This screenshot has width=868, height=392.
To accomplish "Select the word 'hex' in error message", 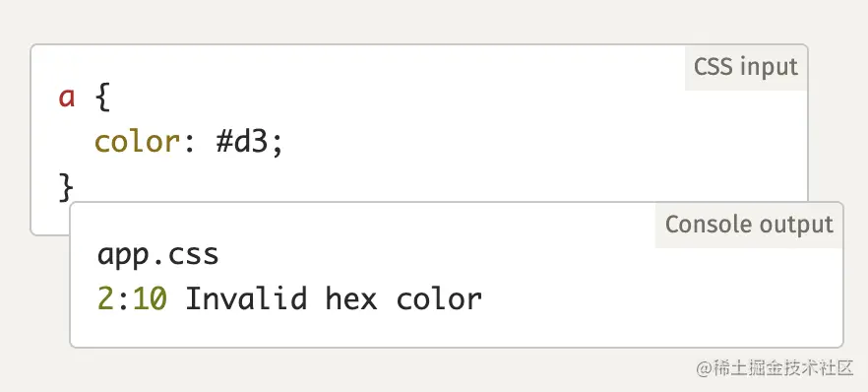I will [x=351, y=299].
